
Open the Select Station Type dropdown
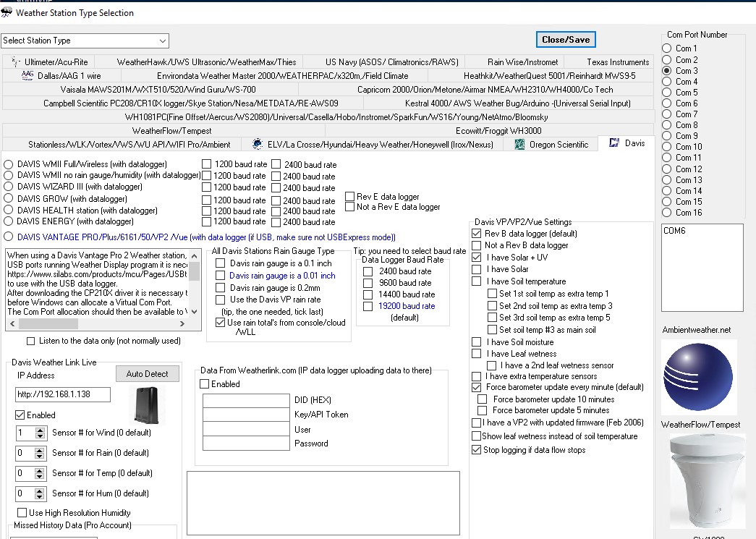pyautogui.click(x=163, y=41)
